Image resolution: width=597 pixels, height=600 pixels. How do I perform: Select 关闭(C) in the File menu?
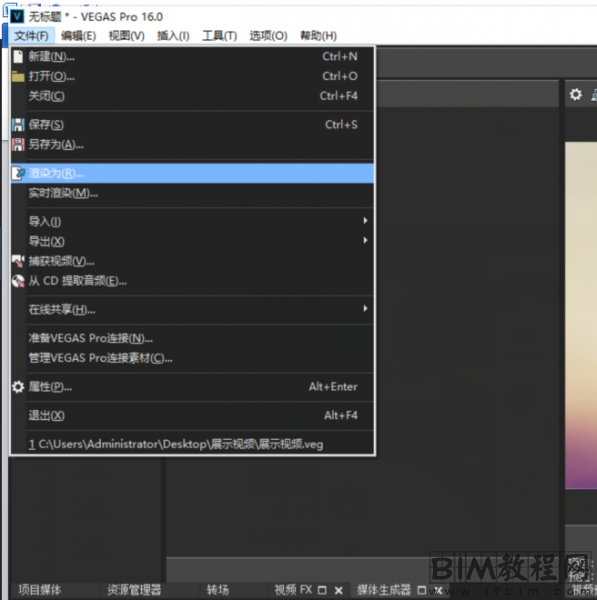point(192,96)
